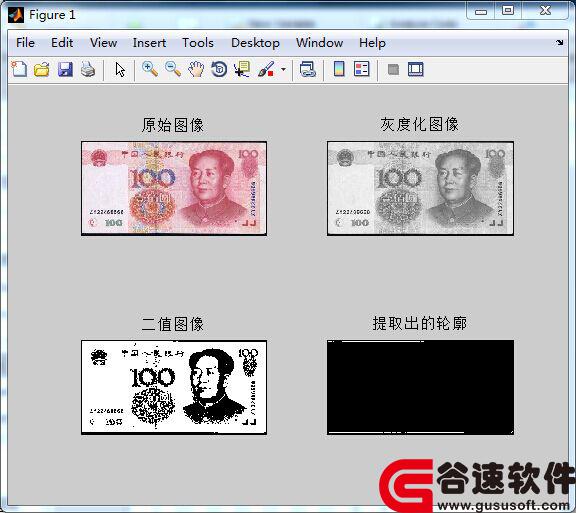Select the Pan hand tool
Viewport: 576px width, 513px height.
(196, 69)
